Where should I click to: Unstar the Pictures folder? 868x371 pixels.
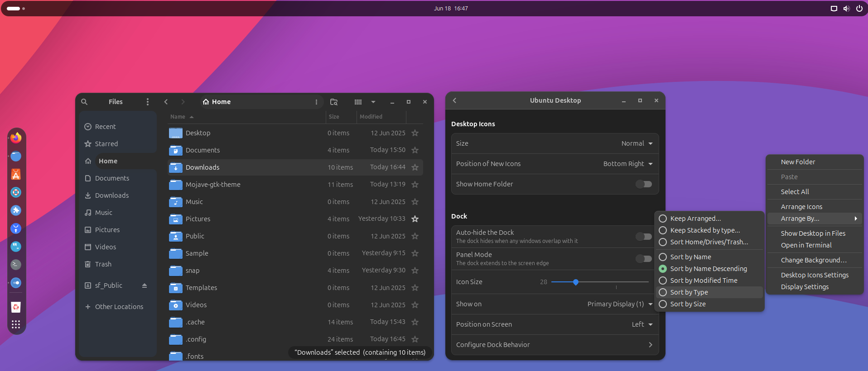(x=415, y=219)
